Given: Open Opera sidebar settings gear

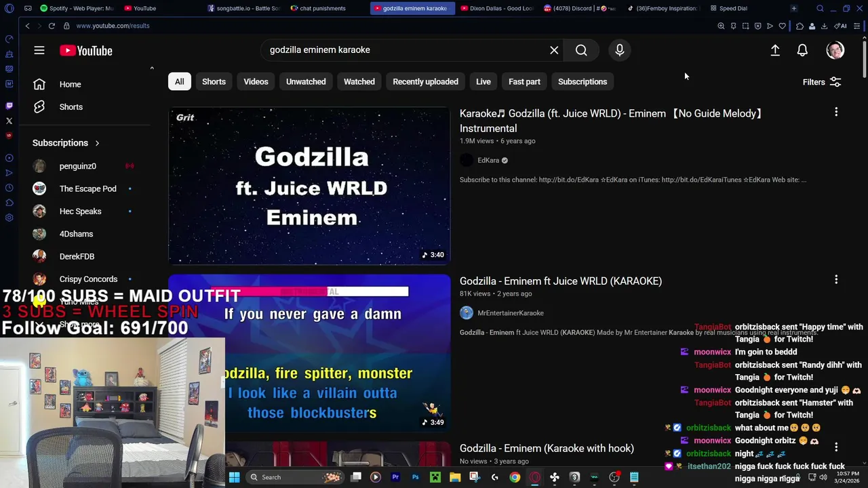Looking at the screenshot, I should tap(9, 218).
